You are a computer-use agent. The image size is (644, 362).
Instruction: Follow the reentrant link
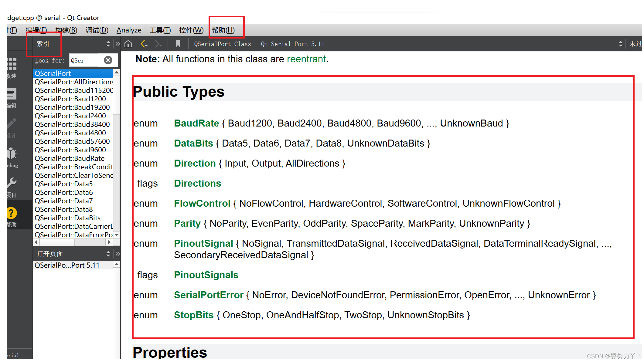pyautogui.click(x=306, y=59)
